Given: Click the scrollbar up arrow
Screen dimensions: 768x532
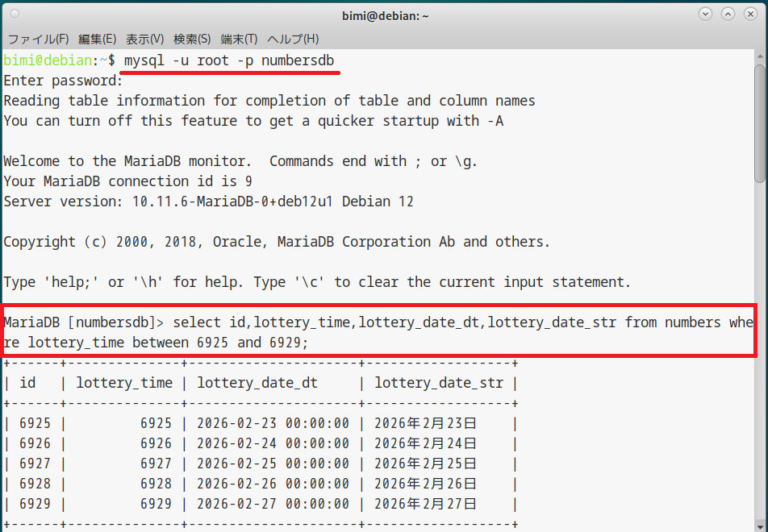Looking at the screenshot, I should coord(761,54).
